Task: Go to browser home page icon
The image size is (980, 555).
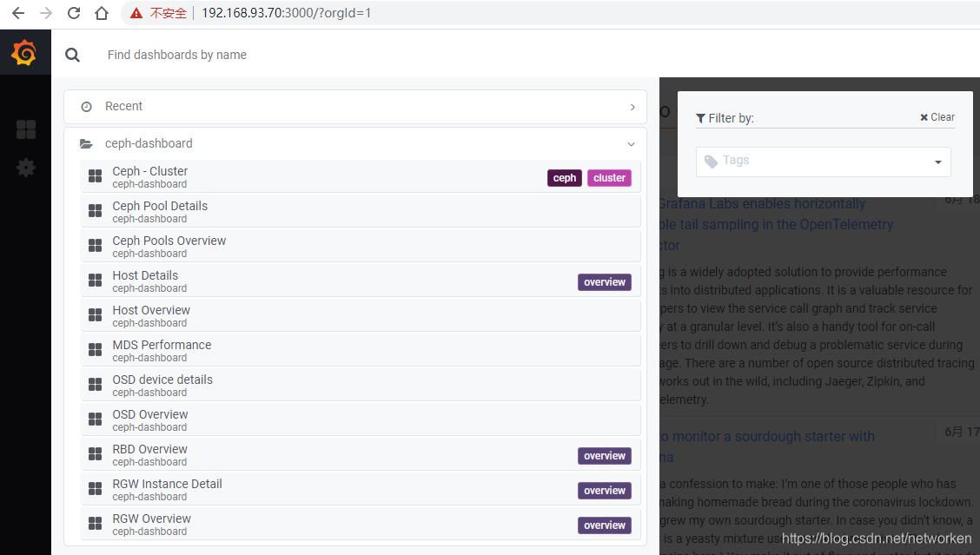Action: click(102, 13)
